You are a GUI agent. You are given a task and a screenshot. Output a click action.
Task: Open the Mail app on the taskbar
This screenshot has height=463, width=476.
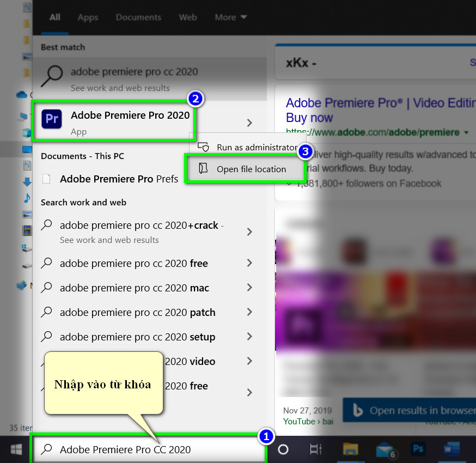click(x=385, y=449)
